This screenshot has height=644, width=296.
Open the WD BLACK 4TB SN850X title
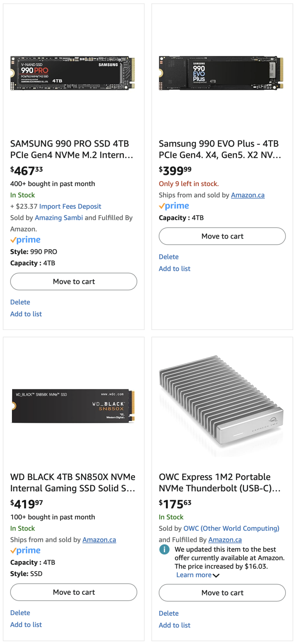point(73,483)
